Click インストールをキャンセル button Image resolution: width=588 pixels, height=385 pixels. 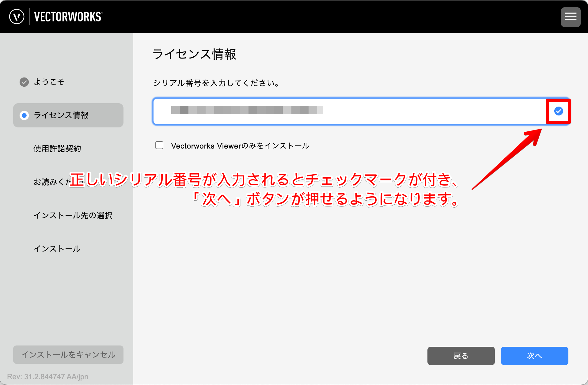pyautogui.click(x=68, y=355)
